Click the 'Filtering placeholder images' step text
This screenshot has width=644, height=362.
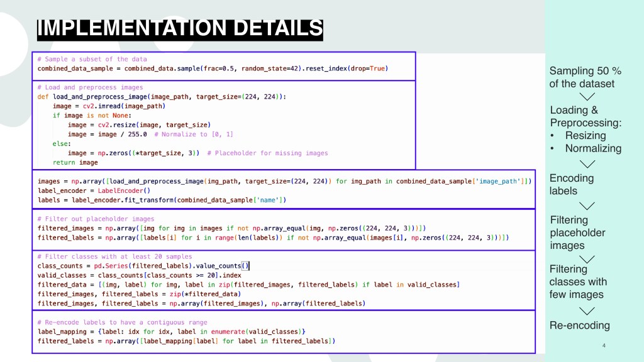[577, 233]
